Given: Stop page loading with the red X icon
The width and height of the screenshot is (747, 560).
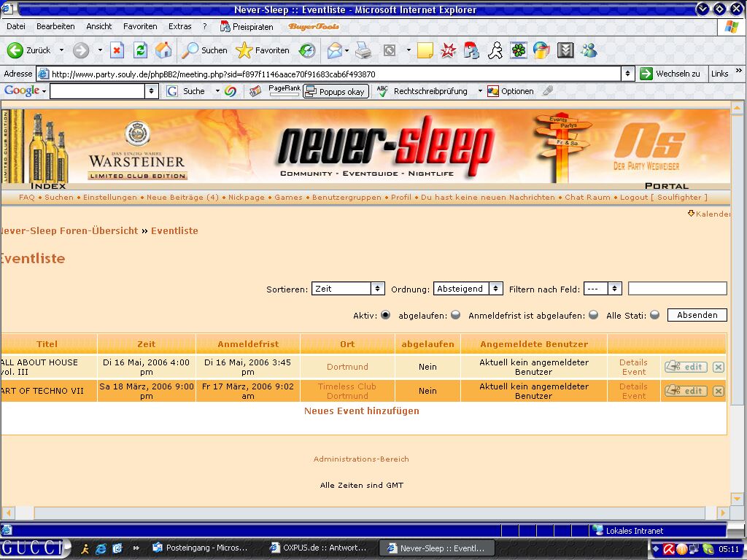Looking at the screenshot, I should [117, 50].
